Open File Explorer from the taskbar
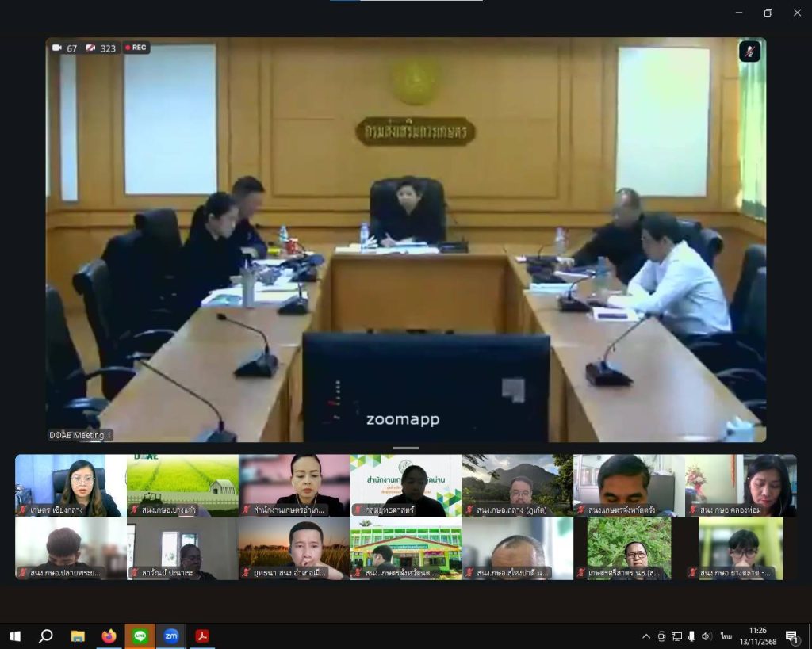 (78, 636)
